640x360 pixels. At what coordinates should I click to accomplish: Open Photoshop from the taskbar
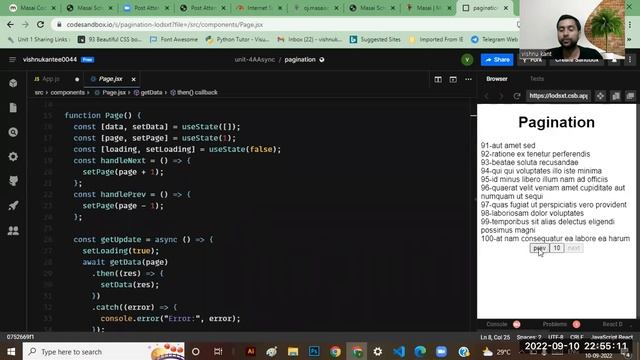click(x=314, y=351)
